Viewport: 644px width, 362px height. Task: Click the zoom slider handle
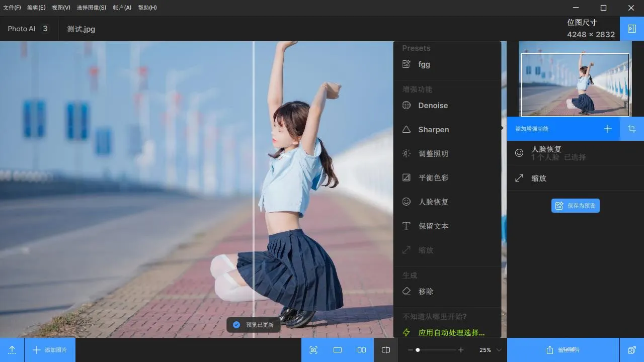[418, 350]
